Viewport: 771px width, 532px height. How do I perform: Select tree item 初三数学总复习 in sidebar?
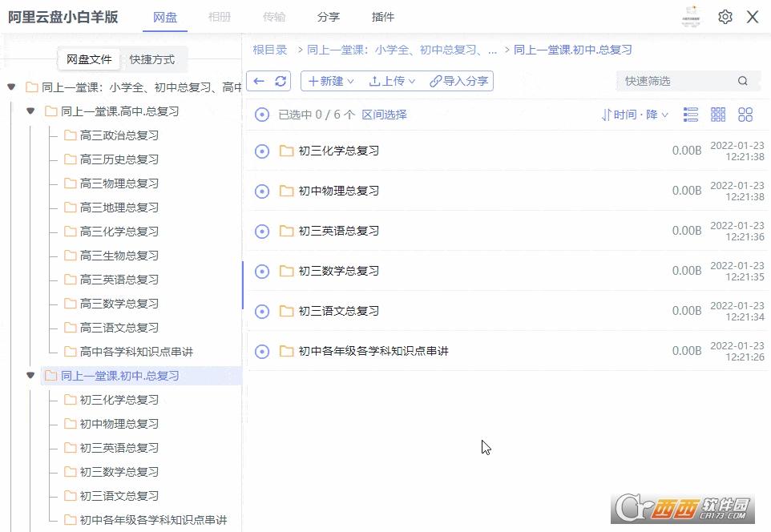pyautogui.click(x=119, y=472)
